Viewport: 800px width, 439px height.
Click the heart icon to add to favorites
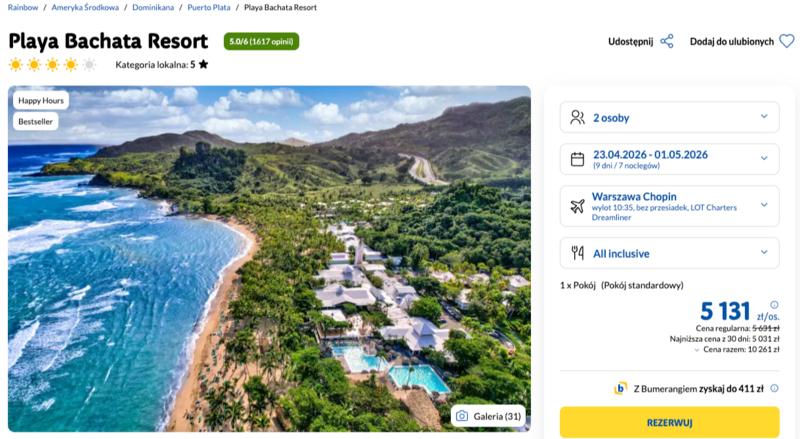point(787,41)
